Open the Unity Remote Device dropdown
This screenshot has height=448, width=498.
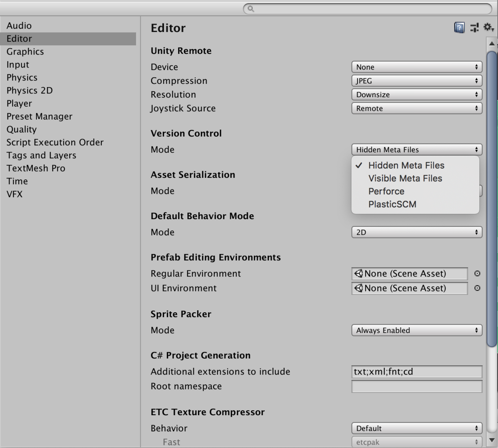click(416, 66)
